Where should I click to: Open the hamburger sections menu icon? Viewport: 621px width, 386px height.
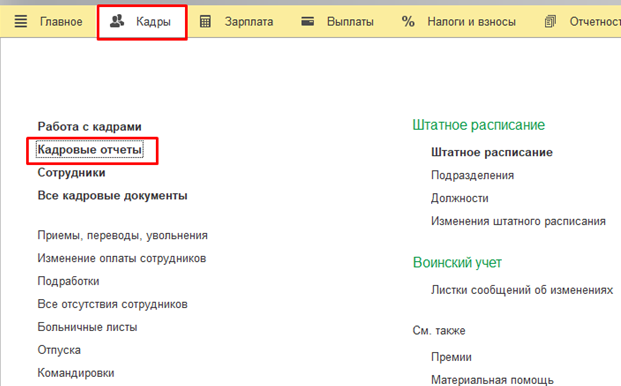(x=21, y=21)
